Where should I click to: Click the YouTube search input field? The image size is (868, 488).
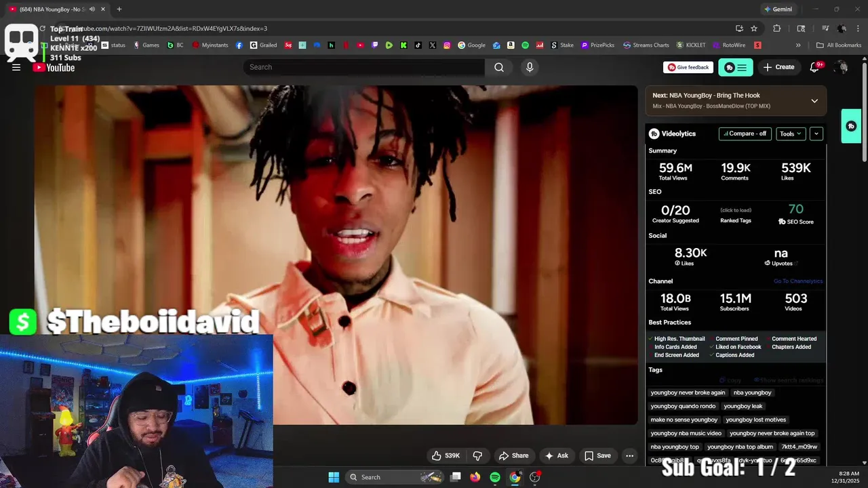[x=363, y=67]
